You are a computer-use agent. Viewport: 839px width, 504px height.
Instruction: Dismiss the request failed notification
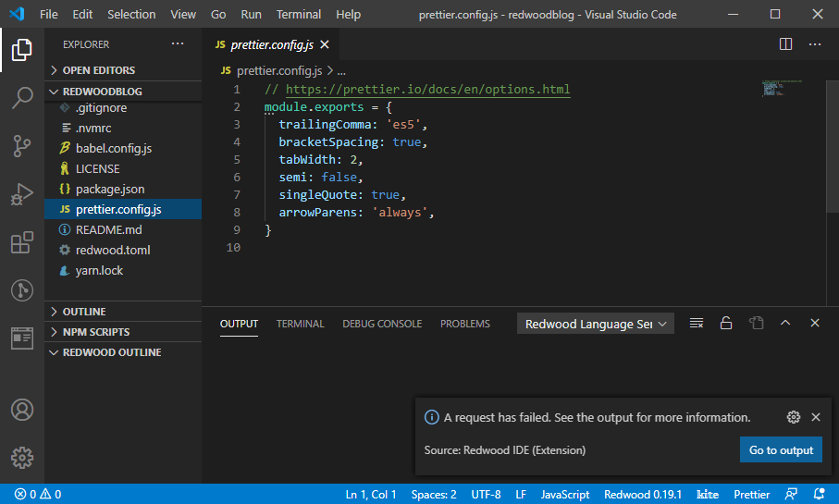pos(816,417)
